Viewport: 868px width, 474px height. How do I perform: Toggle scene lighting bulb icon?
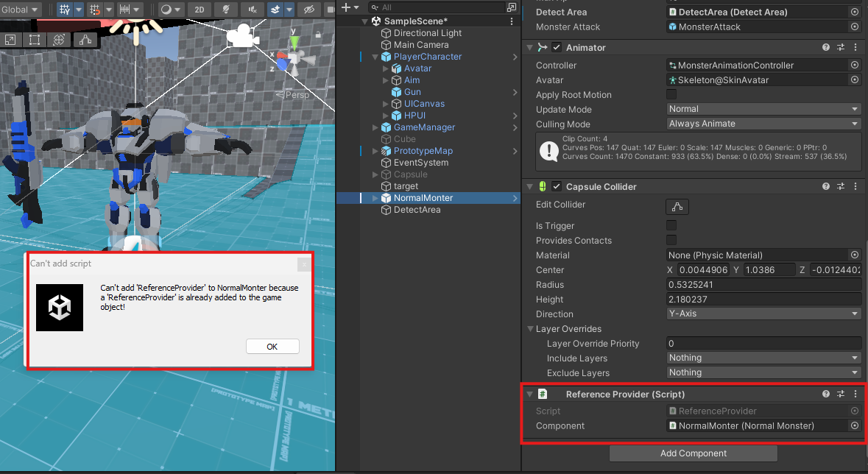(x=226, y=10)
